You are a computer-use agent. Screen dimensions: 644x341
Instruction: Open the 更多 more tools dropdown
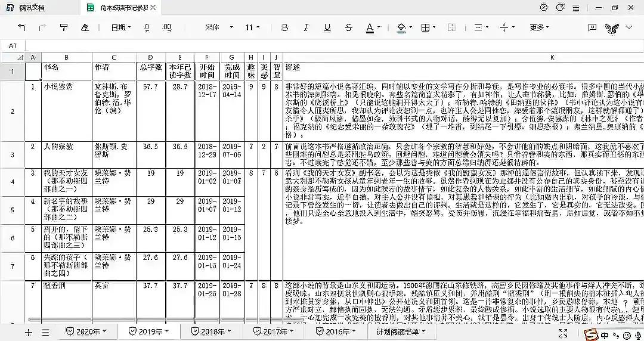click(x=539, y=27)
